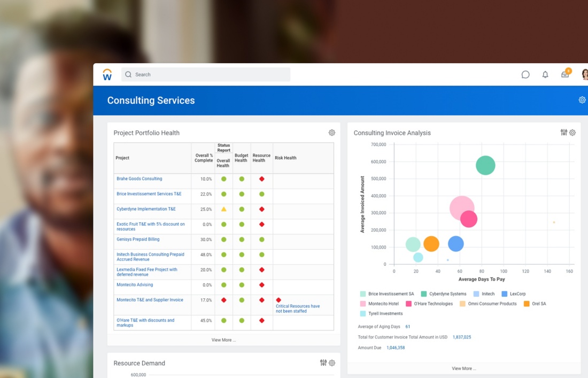Click in the Search field
The height and width of the screenshot is (378, 588).
206,75
